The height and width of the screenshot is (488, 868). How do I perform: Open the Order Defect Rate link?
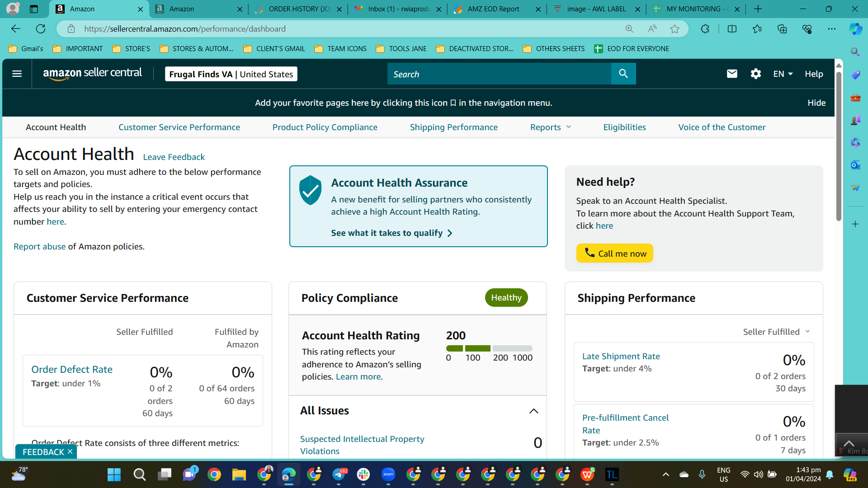pos(72,370)
